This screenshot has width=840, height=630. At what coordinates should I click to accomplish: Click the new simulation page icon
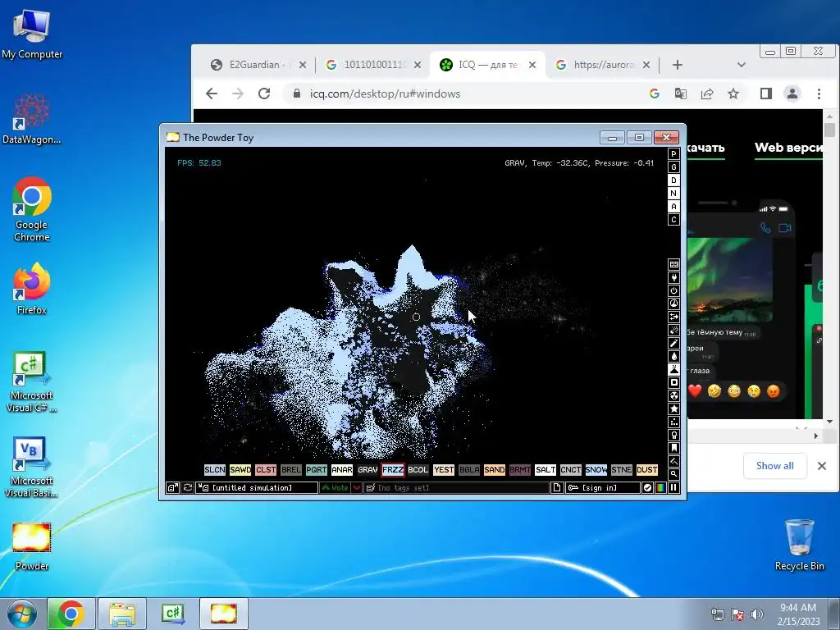(557, 487)
